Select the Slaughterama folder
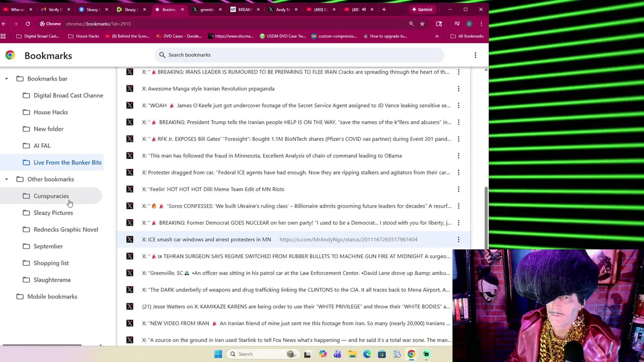Viewport: 644px width, 362px height. tap(47, 280)
